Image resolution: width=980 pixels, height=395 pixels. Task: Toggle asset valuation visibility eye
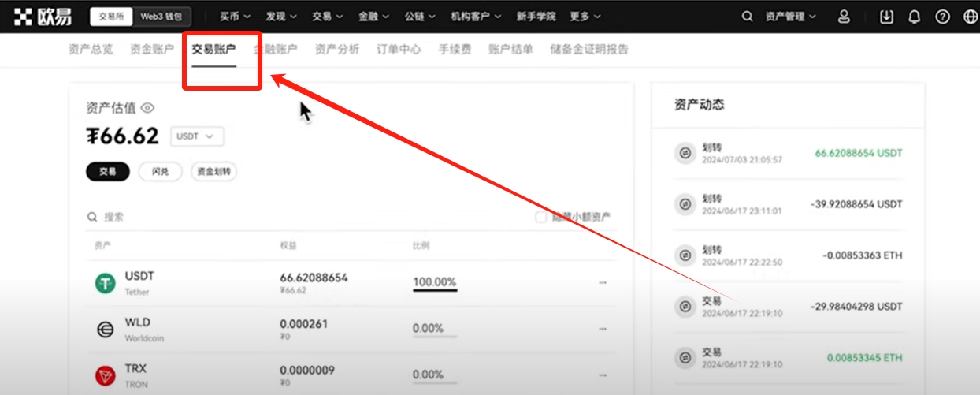[147, 108]
